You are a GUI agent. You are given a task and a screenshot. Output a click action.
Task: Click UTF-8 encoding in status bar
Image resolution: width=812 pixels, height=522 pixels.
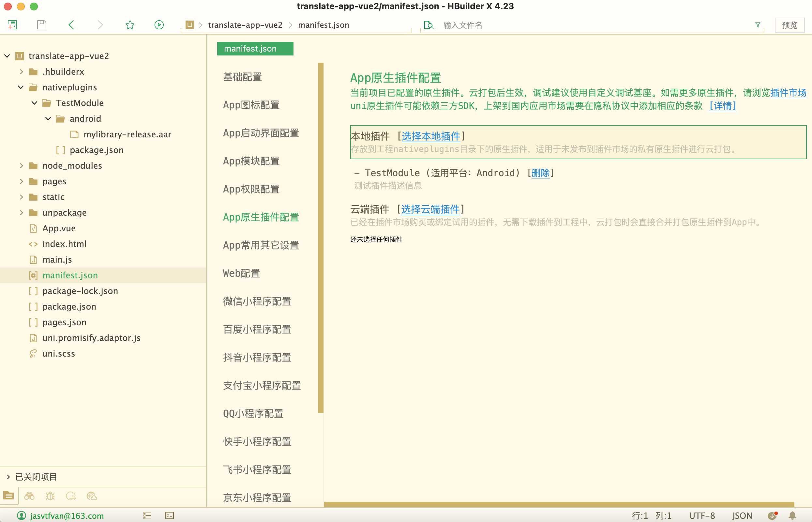click(702, 515)
